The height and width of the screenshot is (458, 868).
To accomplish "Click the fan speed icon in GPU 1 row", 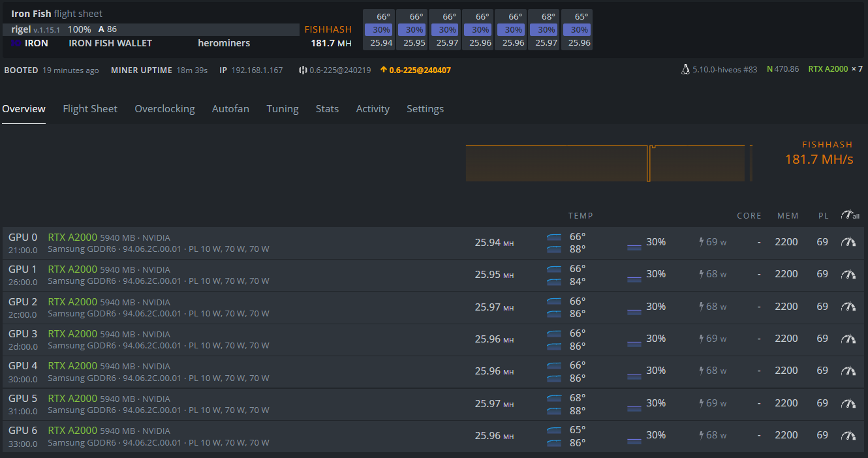I will 634,279.
